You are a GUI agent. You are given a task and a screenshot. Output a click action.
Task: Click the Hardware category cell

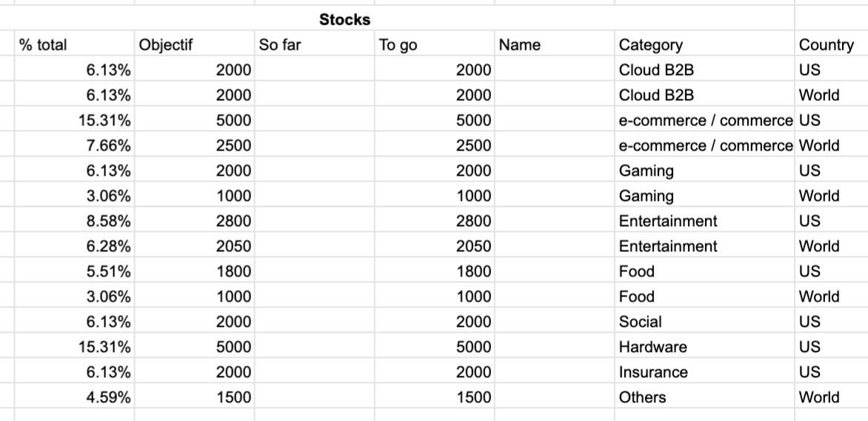tap(705, 346)
